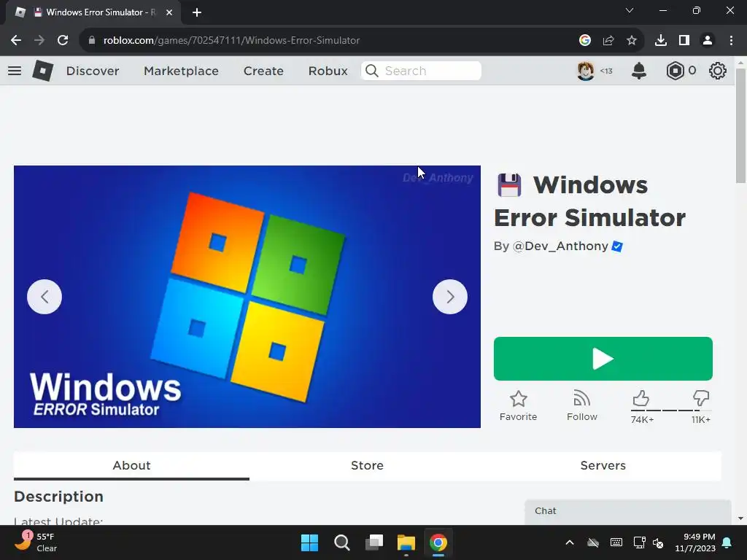Click the Google icon in address bar

(585, 41)
